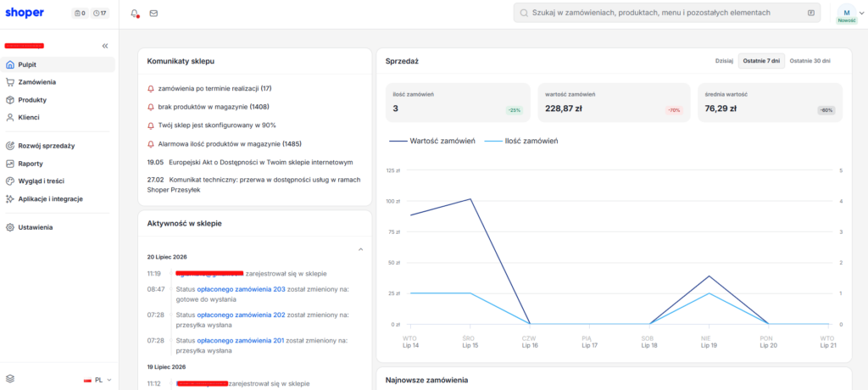Click the keyboard shortcut icon in the search bar
This screenshot has height=390, width=868.
(x=811, y=13)
